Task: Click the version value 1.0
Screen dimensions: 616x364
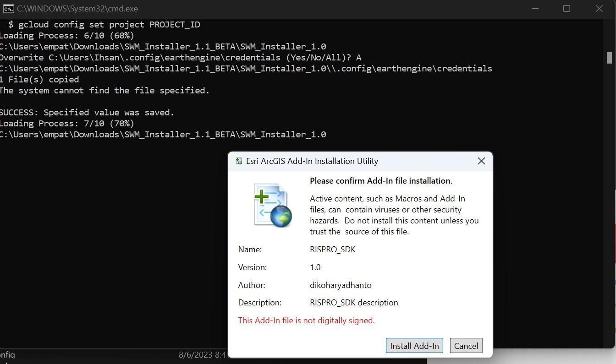Action: 315,267
